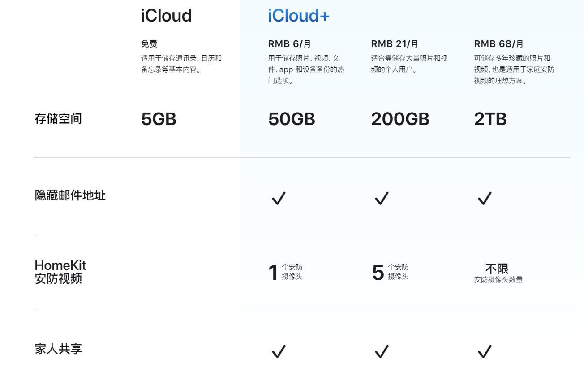Click the 50GB storage value
Viewport: 588px width, 386px height.
[292, 119]
